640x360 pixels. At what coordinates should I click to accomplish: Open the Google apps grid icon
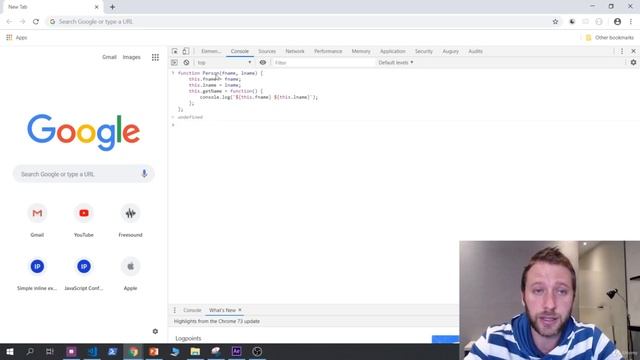[155, 57]
